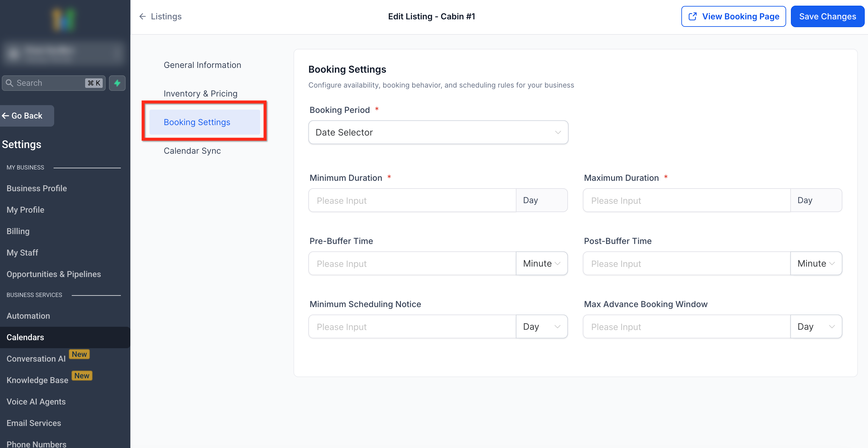Screen dimensions: 868x448
Task: Click the back arrow beside Listings
Action: coord(143,16)
